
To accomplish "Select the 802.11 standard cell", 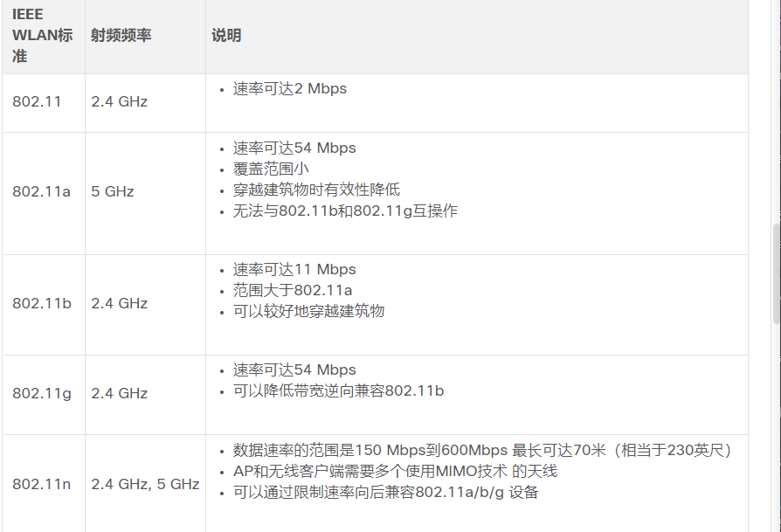I will point(37,101).
